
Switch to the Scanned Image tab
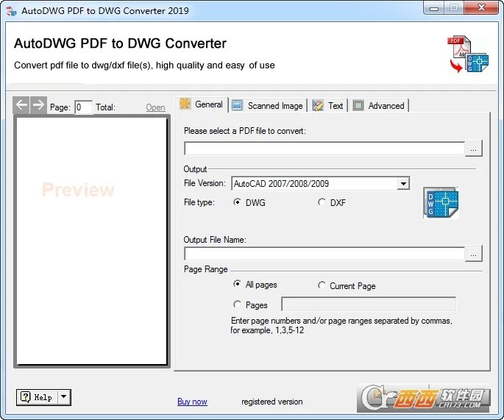pos(268,106)
